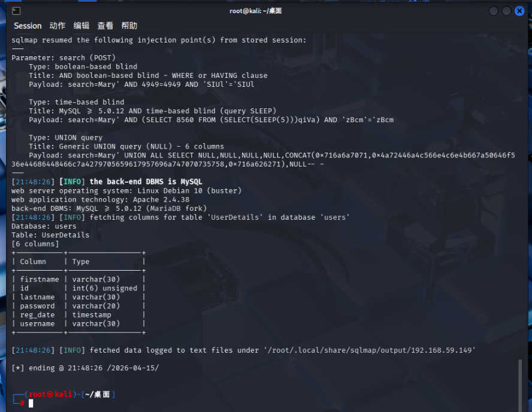Click the sqlmap output path '/root/.local/share/sqlmap/output/192.168.59.149'
The width and height of the screenshot is (532, 412).
(x=370, y=350)
